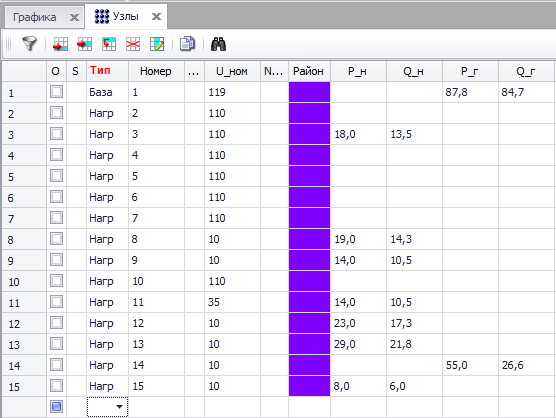Sort by the Тип column header
Image resolution: width=556 pixels, height=418 pixels.
click(100, 70)
